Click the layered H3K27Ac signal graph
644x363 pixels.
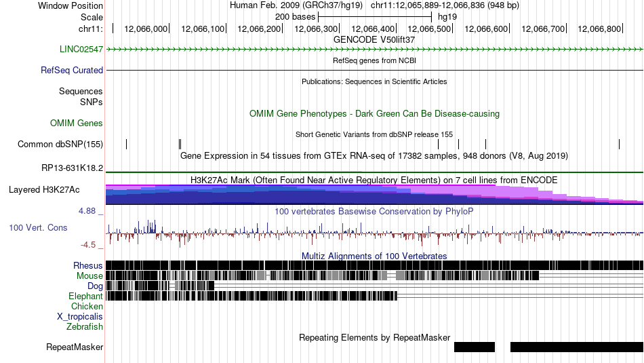pyautogui.click(x=375, y=195)
